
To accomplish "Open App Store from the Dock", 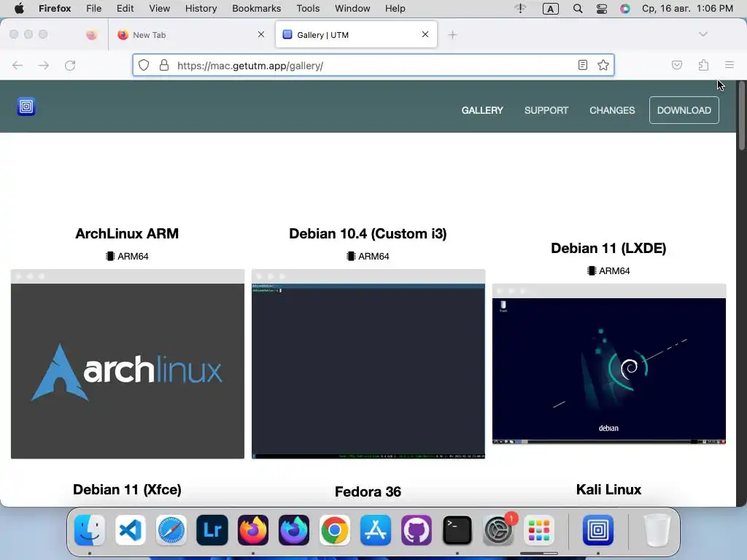I will point(376,530).
